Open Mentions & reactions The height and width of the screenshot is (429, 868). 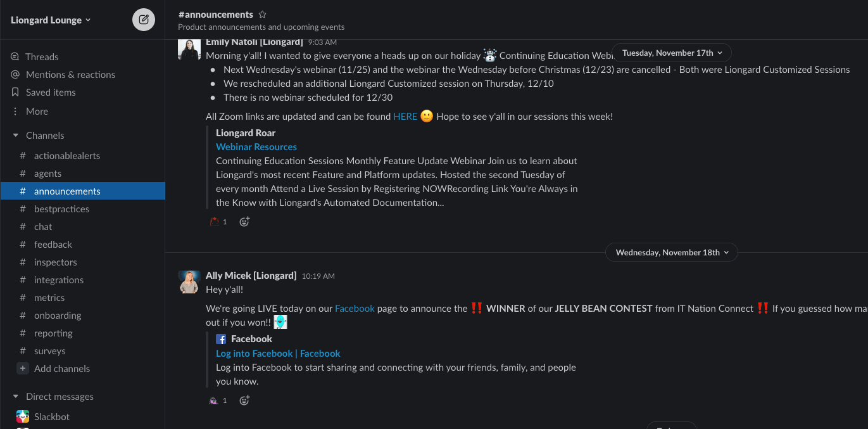(x=70, y=74)
